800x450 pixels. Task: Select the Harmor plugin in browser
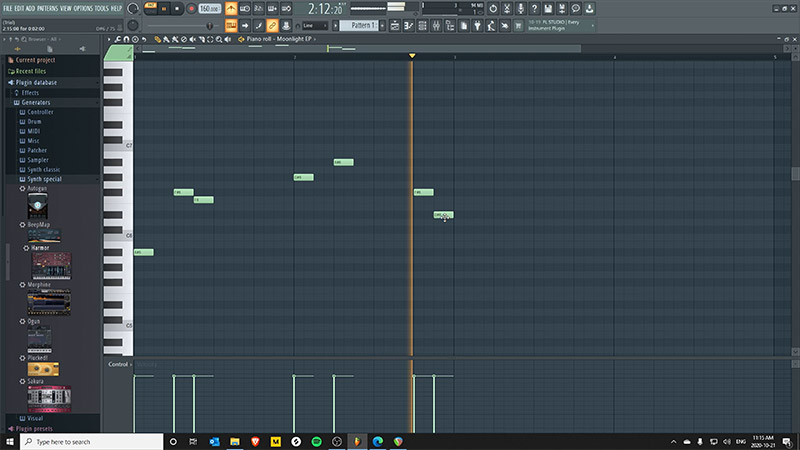point(40,247)
